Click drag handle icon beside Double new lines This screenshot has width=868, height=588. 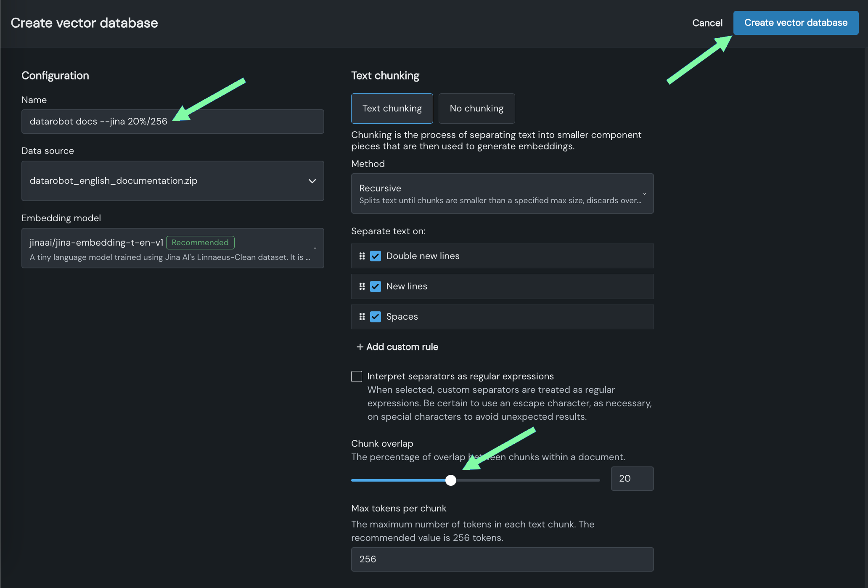pos(362,256)
